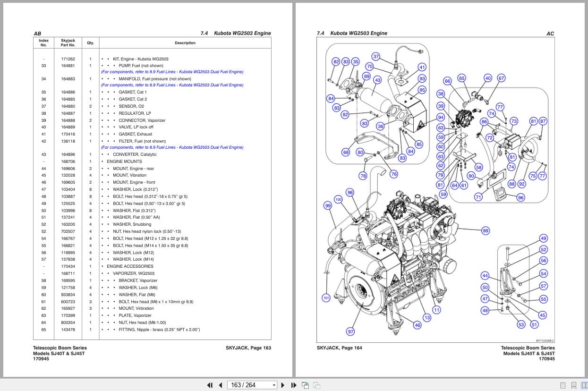Open Fuel Lines reference under FILTER, Fuel
The width and height of the screenshot is (588, 391).
(172, 147)
